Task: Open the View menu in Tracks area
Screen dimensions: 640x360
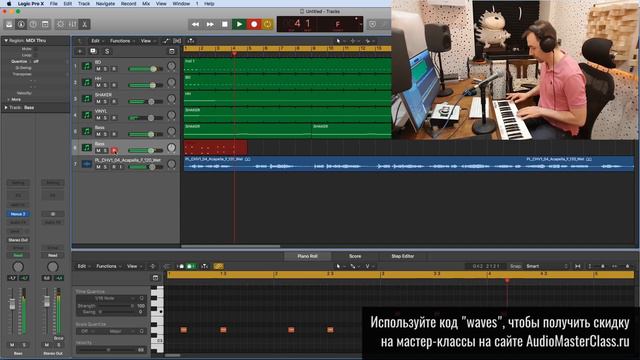Action: (148, 41)
